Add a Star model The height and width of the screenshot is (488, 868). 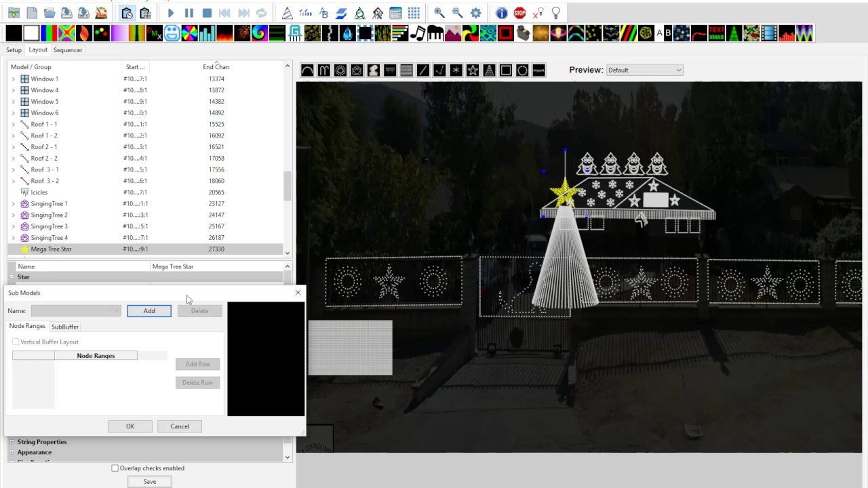tap(473, 70)
